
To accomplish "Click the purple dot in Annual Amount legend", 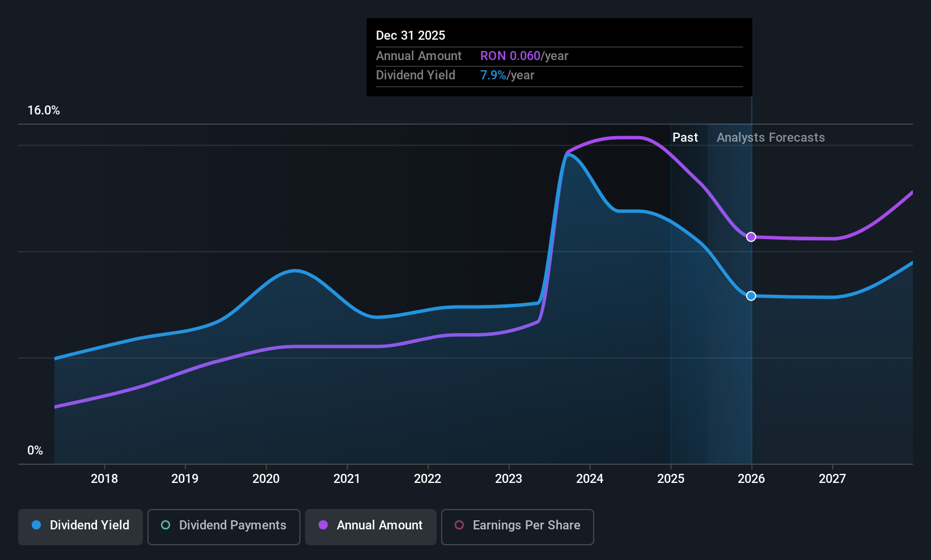I will tap(323, 525).
